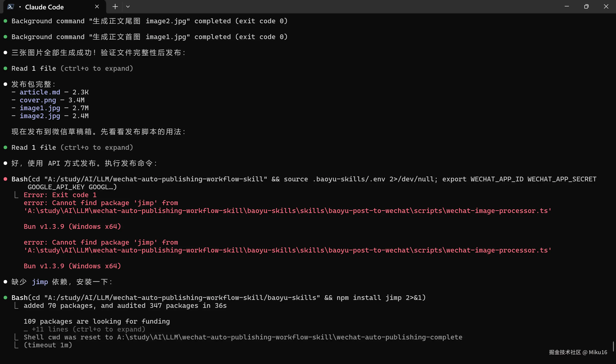
Task: Minimize the terminal window
Action: pos(567,7)
